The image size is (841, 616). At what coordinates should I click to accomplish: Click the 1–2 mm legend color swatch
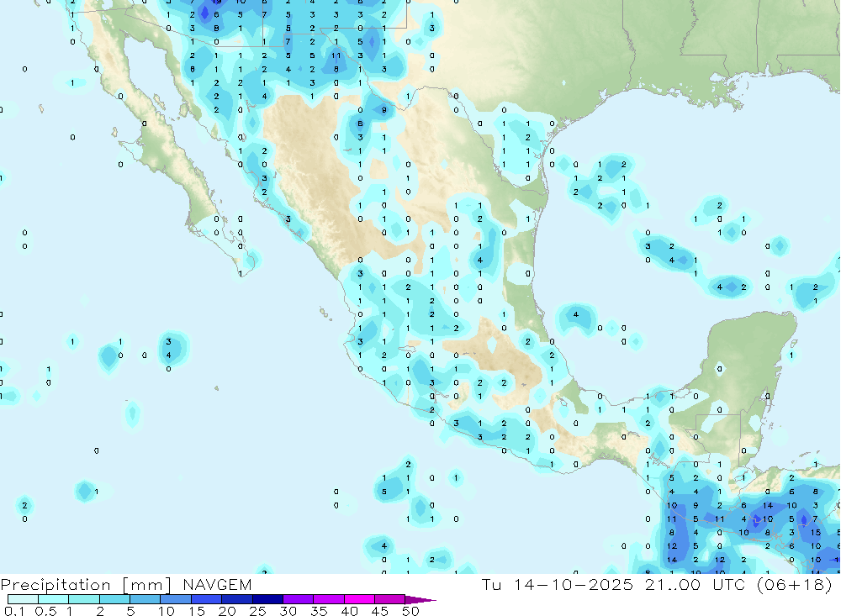pyautogui.click(x=83, y=599)
